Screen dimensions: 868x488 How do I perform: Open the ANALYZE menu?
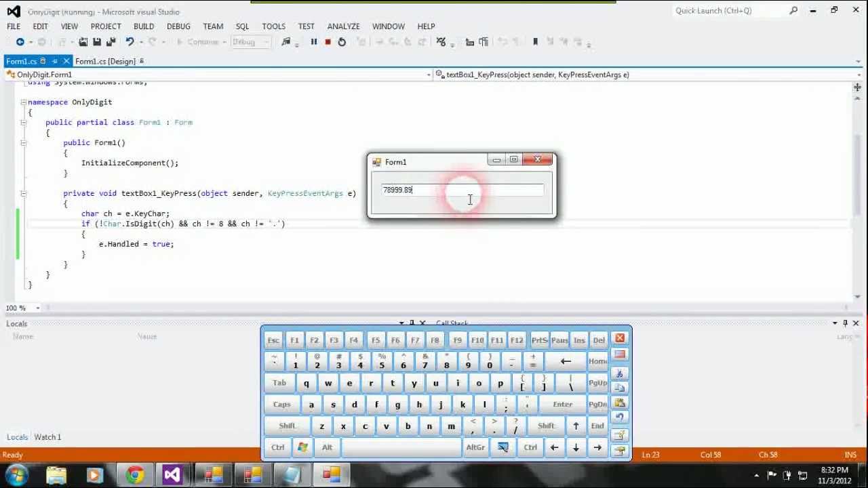344,26
